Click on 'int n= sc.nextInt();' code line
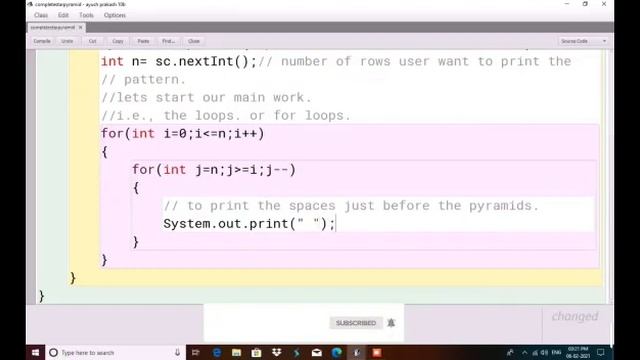Image resolution: width=640 pixels, height=360 pixels. [179, 62]
